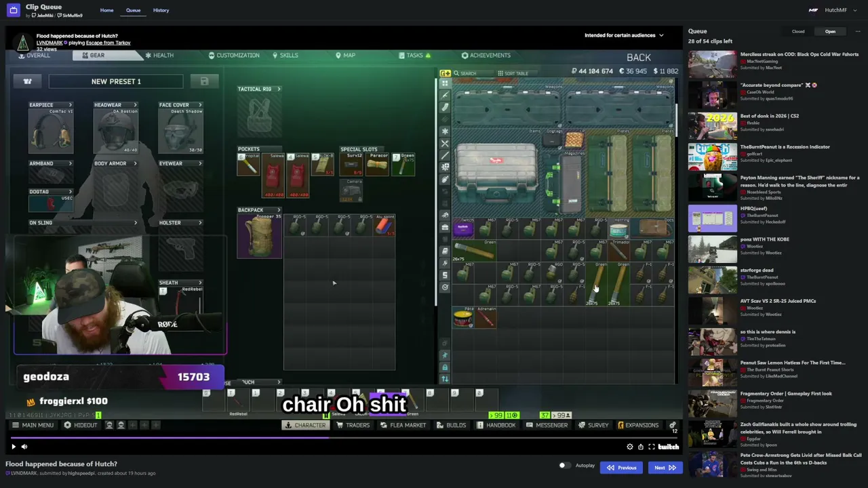Viewport: 868px width, 488px height.
Task: Click the NEW PRESET 1 name box in the game video
Action: coord(116,81)
